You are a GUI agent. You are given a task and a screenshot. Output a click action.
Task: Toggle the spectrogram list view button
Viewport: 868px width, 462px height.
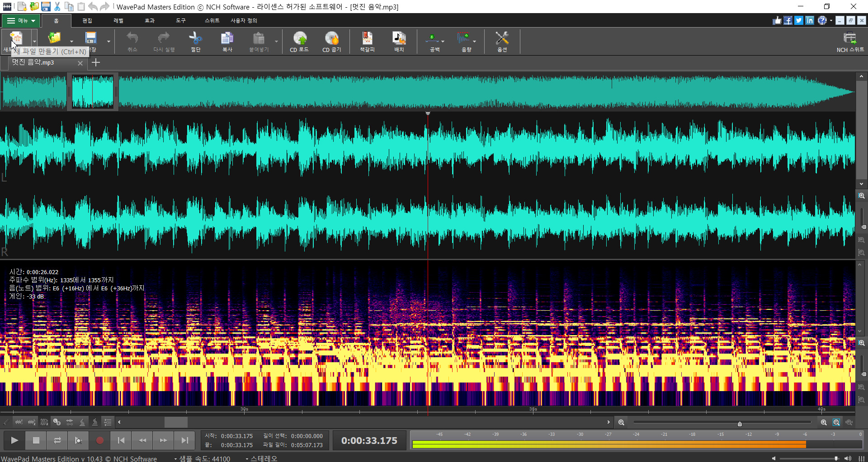point(108,422)
